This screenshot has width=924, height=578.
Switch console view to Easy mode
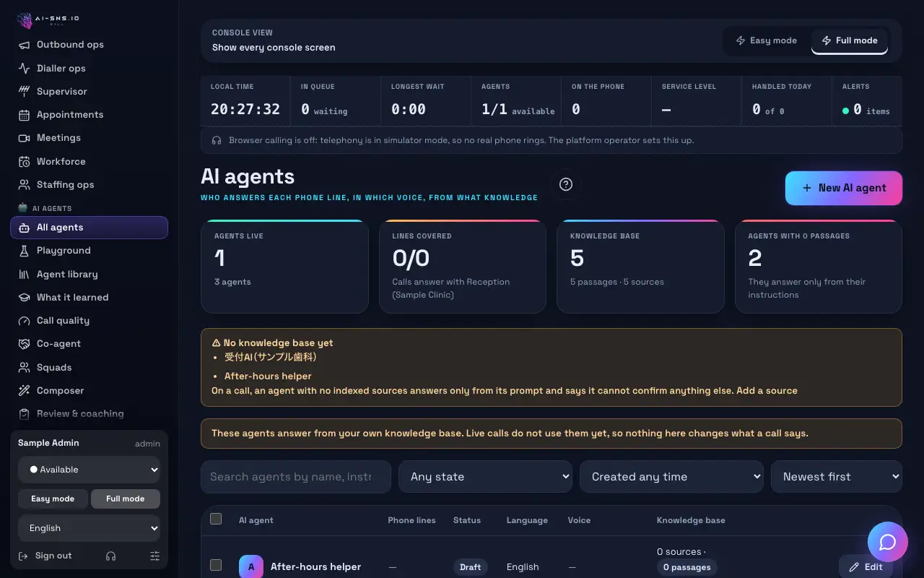coord(766,40)
